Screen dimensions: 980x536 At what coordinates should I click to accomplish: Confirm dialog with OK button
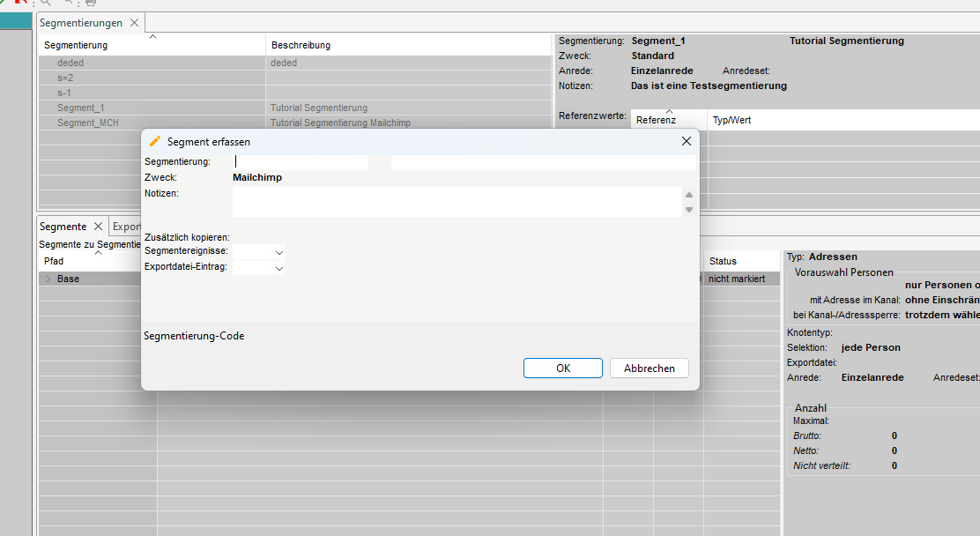pos(562,368)
